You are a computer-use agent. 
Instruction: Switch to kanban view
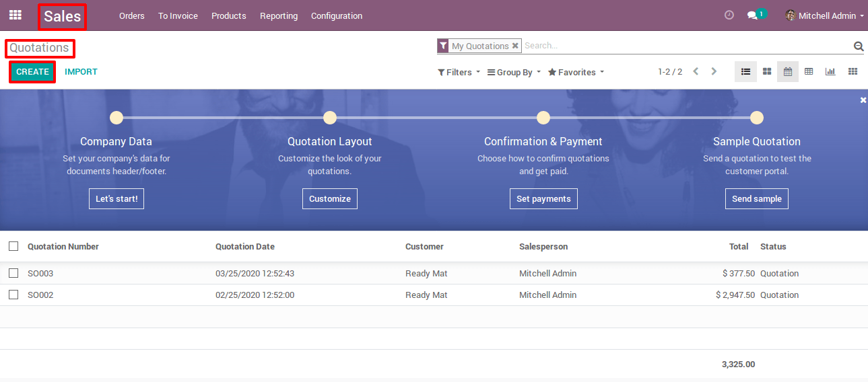767,71
